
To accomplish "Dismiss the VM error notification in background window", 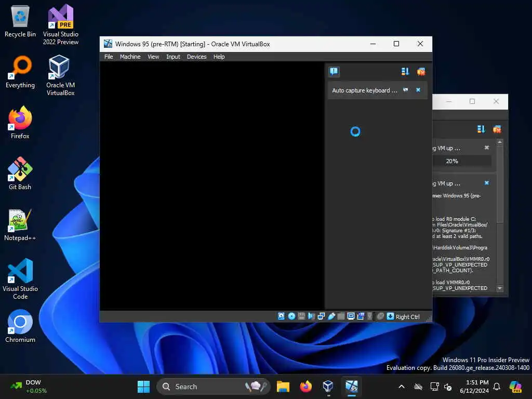I will pyautogui.click(x=487, y=183).
